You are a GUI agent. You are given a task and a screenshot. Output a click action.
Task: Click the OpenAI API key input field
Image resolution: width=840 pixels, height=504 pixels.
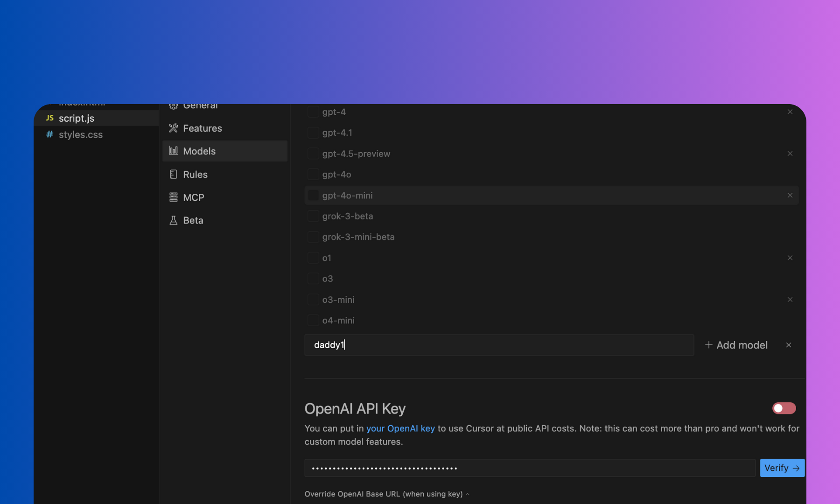tap(530, 468)
